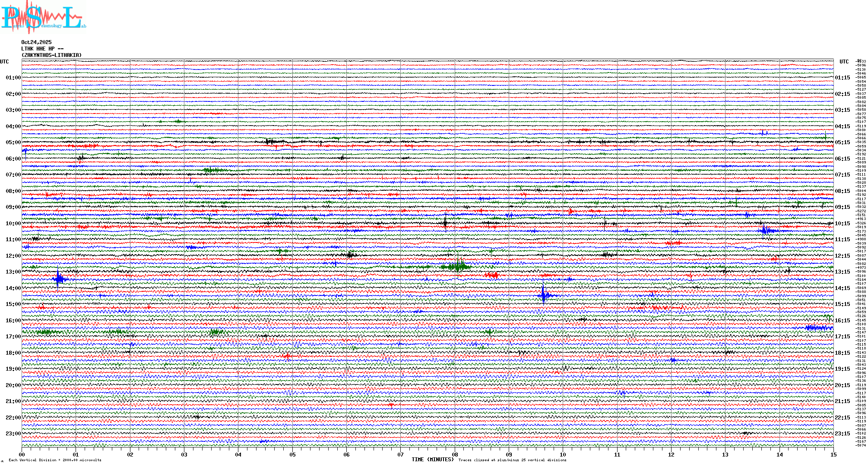The width and height of the screenshot is (868, 466).
Task: Click the vertical division microvolts note
Action: pos(55,460)
